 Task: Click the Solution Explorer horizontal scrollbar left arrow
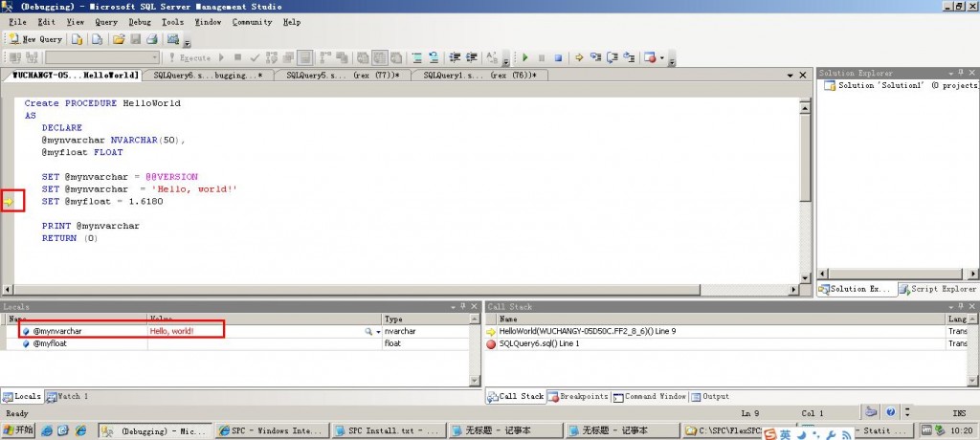point(823,274)
